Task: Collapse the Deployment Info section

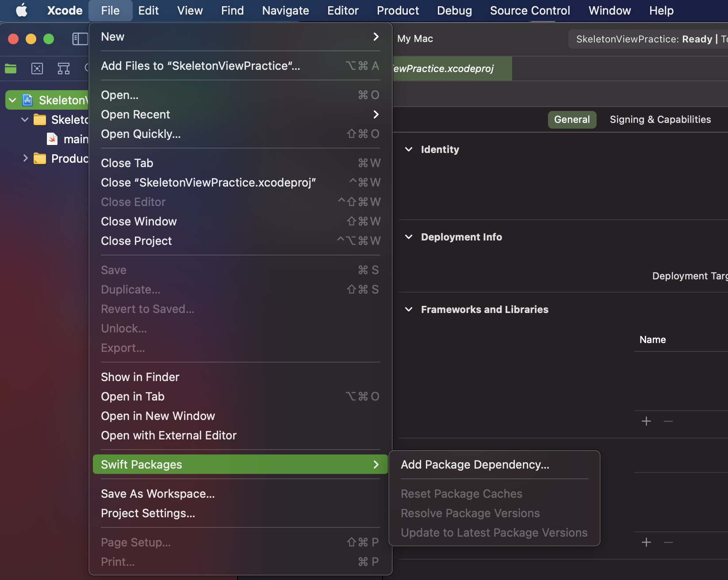Action: pyautogui.click(x=409, y=237)
